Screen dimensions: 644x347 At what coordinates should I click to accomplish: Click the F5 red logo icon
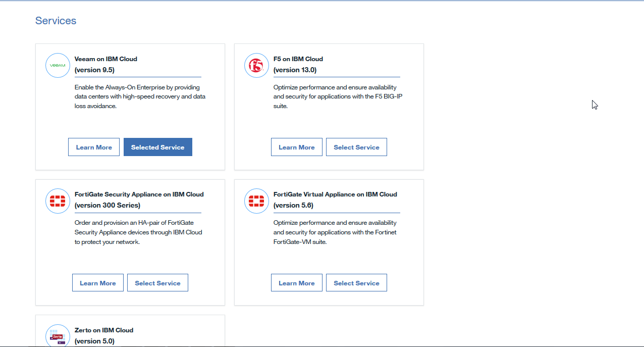pos(256,66)
